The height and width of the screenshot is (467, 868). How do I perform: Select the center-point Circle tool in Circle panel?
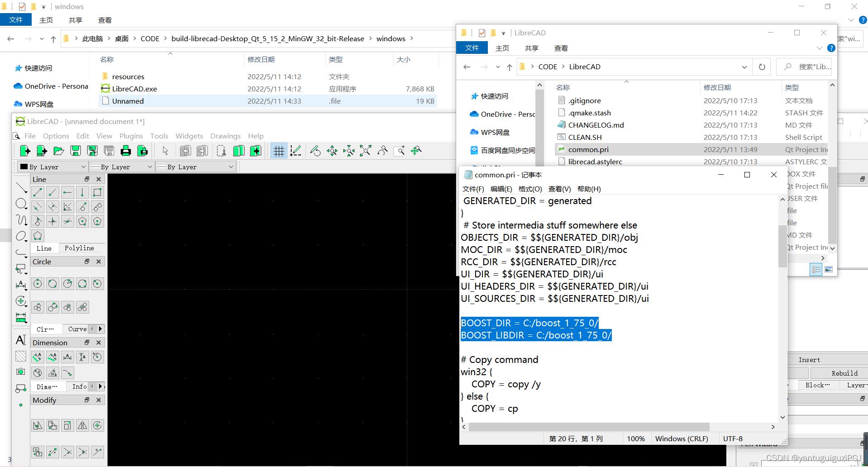click(x=38, y=284)
